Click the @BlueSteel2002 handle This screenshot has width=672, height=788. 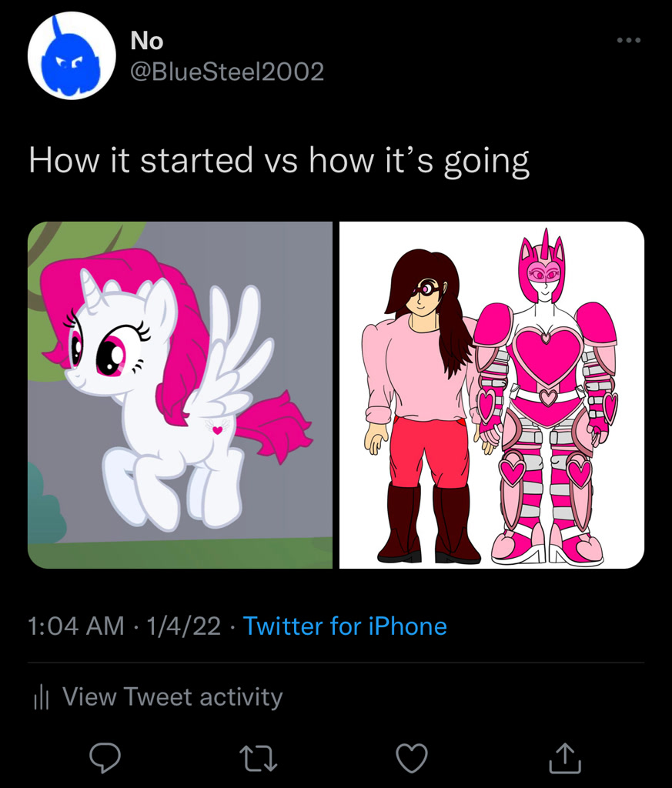(x=225, y=72)
